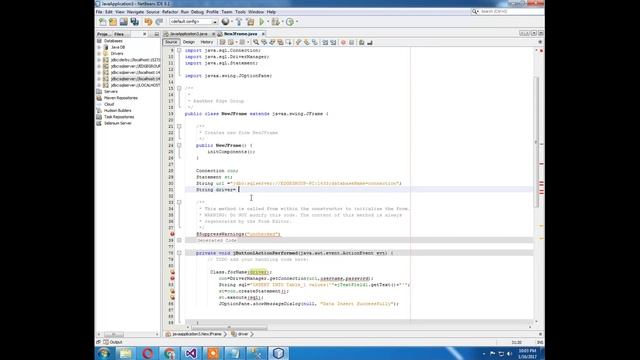Open the Window menu
Image resolution: width=640 pixels, height=360 pixels.
pyautogui.click(x=256, y=12)
